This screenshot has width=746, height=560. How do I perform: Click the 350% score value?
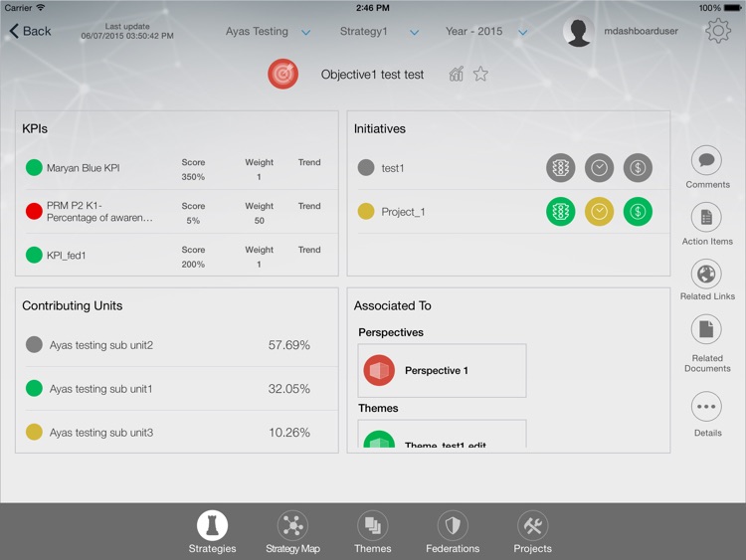(193, 177)
